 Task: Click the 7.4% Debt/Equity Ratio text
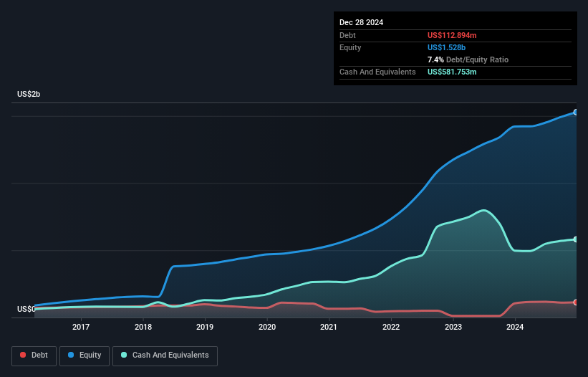[x=468, y=59]
